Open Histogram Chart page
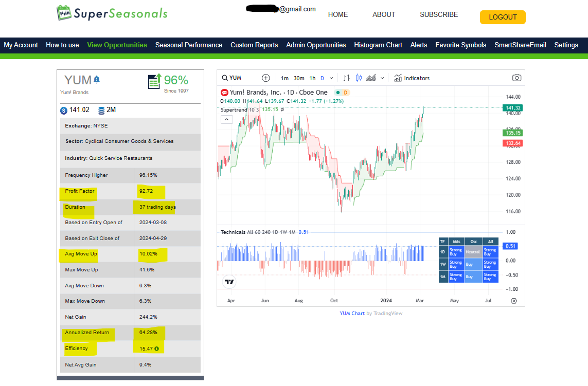This screenshot has height=386, width=588. click(378, 45)
